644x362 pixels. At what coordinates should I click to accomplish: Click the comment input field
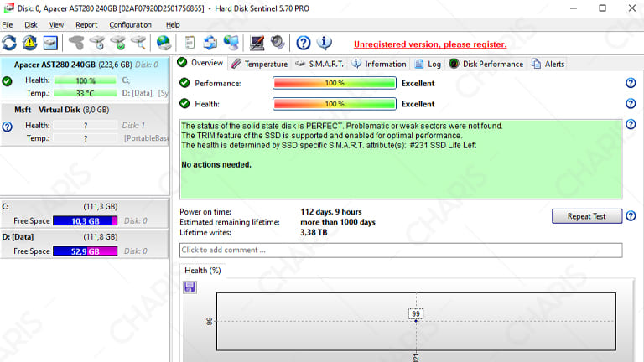click(401, 250)
